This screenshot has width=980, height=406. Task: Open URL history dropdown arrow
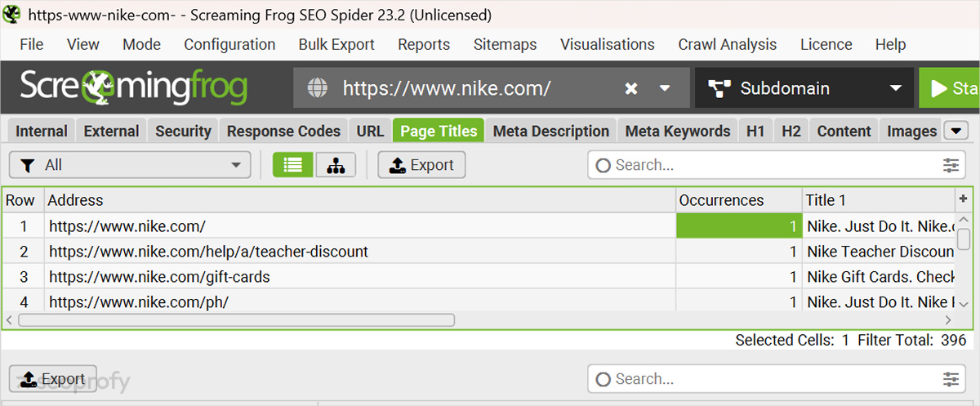665,88
